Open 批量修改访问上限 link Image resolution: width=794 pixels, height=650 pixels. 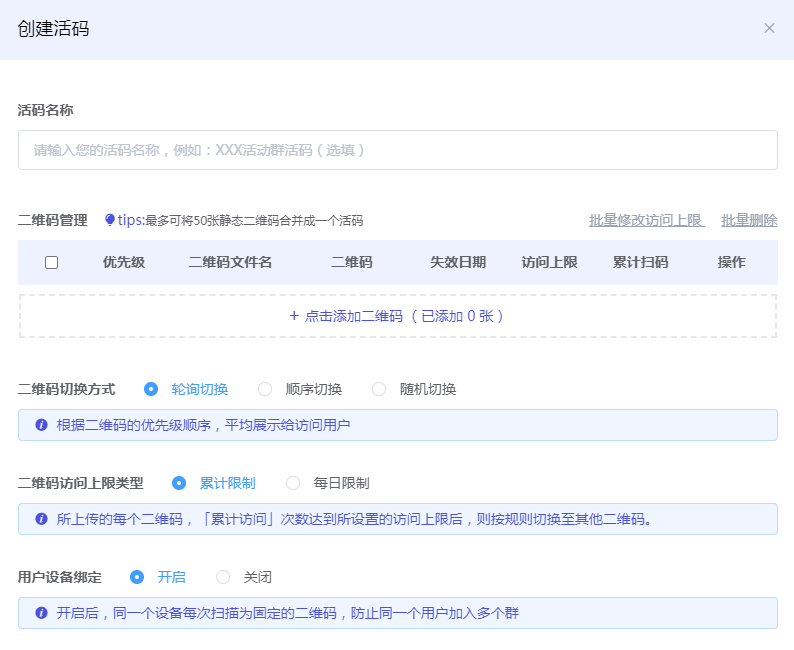[647, 220]
